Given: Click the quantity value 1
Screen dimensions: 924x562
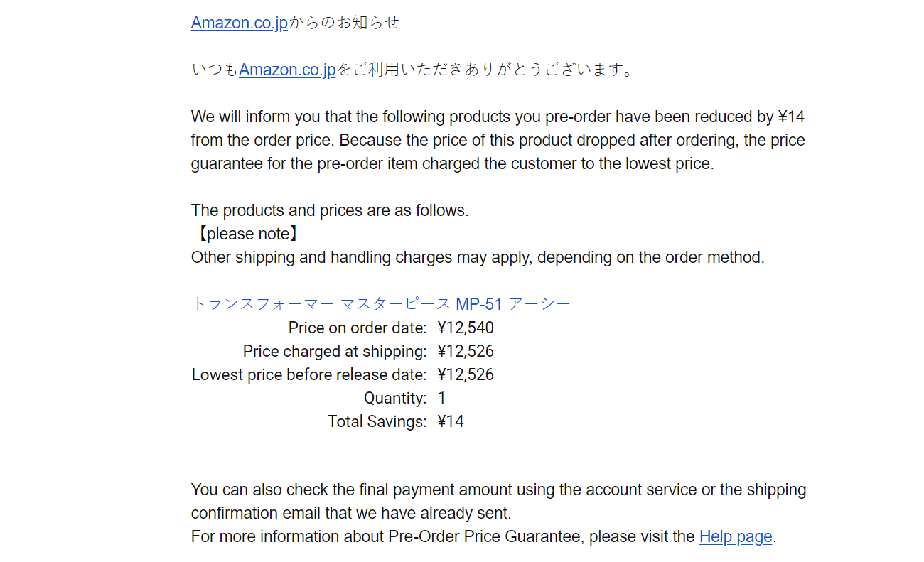Looking at the screenshot, I should coord(441,398).
